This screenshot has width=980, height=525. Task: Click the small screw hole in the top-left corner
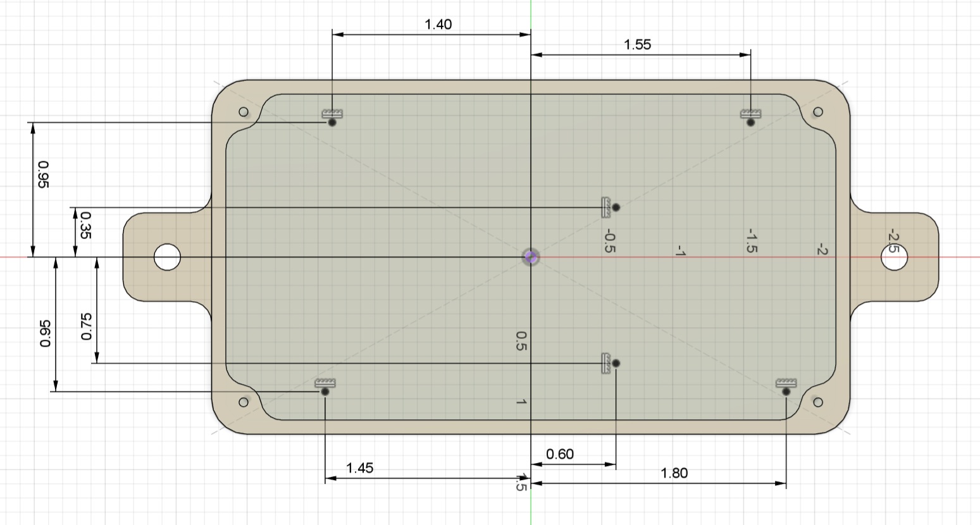pyautogui.click(x=243, y=113)
